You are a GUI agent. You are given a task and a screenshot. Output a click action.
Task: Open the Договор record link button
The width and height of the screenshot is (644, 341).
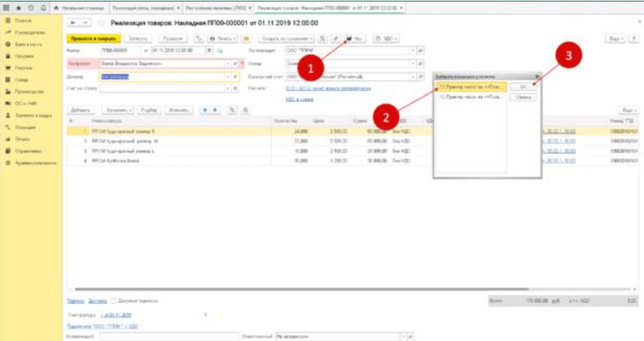click(235, 77)
